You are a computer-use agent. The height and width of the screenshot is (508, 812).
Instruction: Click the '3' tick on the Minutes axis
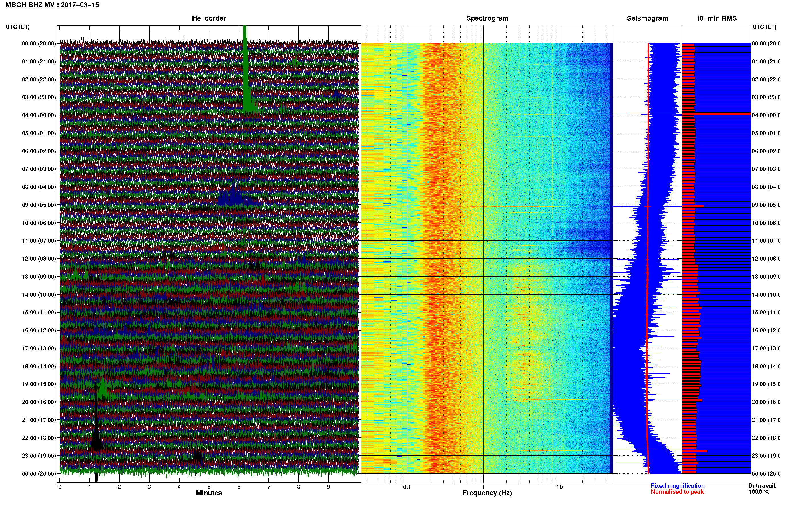click(149, 487)
